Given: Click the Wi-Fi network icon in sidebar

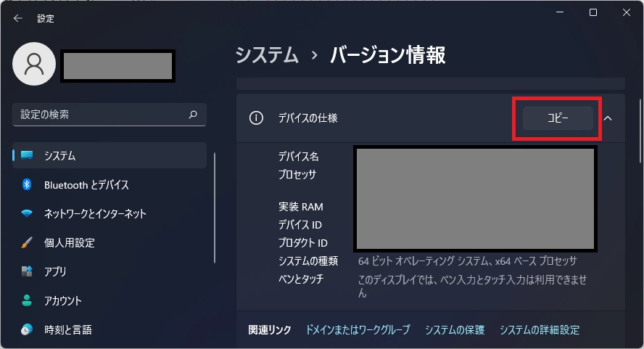Looking at the screenshot, I should pos(27,213).
